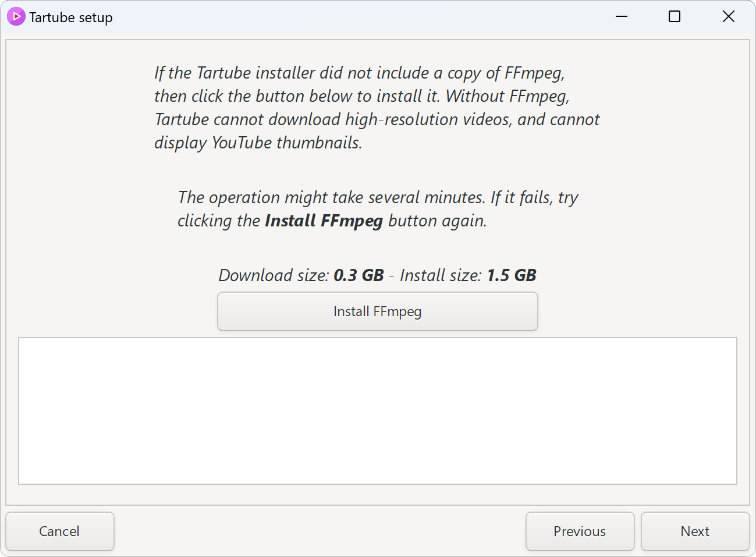Focus the empty installation output box

pyautogui.click(x=378, y=411)
